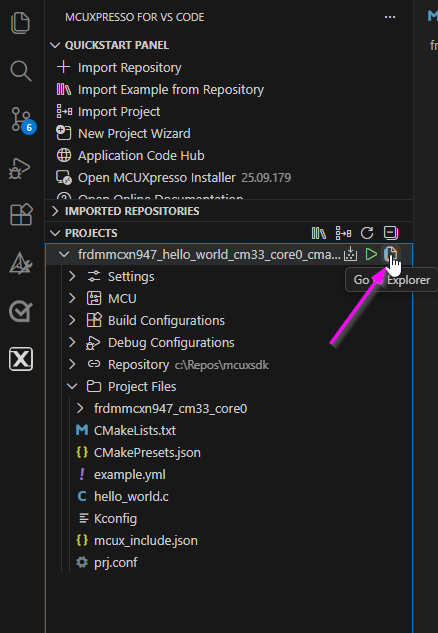This screenshot has width=438, height=633.
Task: Collapse the frdmmcxn947_hello_world project node
Action: tap(64, 254)
